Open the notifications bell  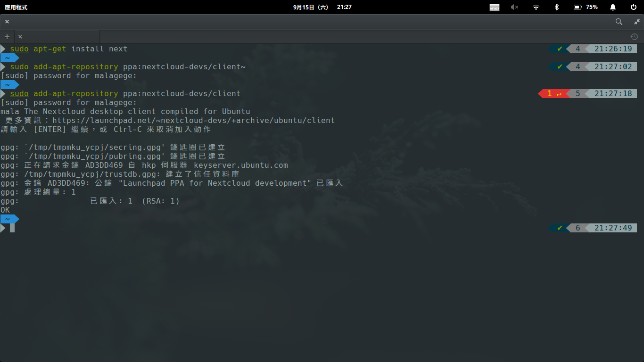(613, 7)
